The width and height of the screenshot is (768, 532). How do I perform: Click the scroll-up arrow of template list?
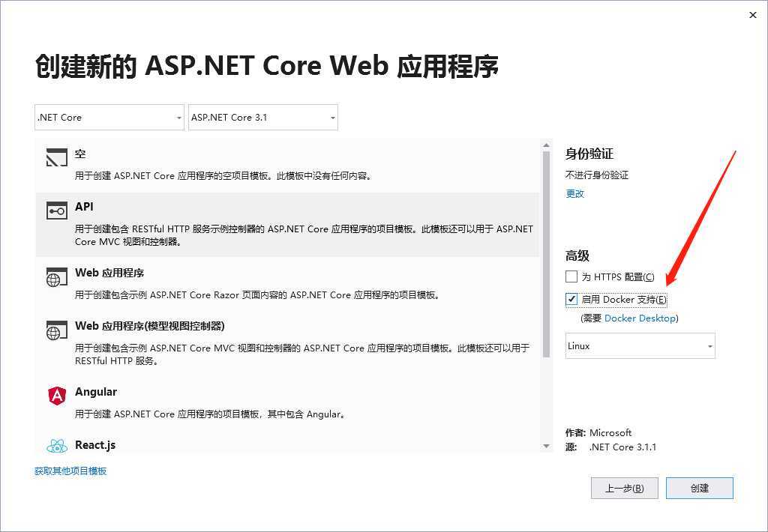(546, 145)
